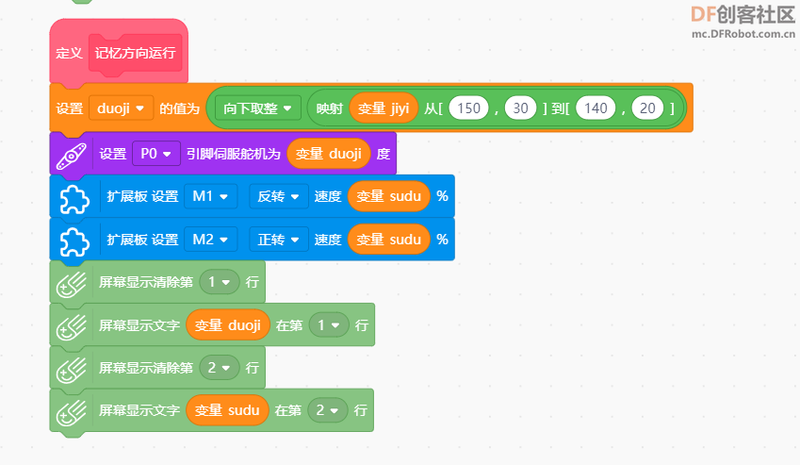Open the 向下取整 rounding dropdown
800x465 pixels.
pyautogui.click(x=258, y=108)
